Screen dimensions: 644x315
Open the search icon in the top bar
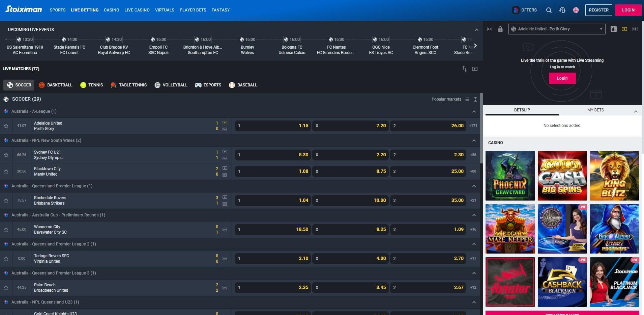pos(549,10)
